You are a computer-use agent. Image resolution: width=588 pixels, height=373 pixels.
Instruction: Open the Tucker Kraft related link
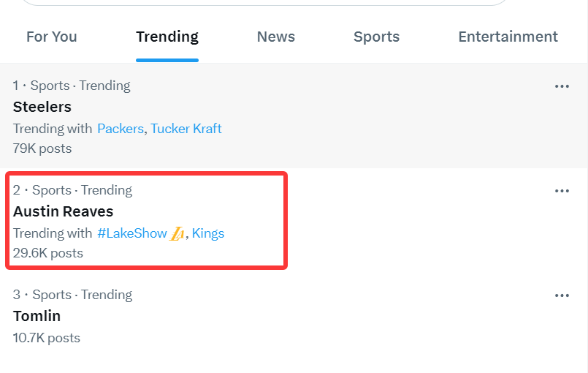click(186, 129)
